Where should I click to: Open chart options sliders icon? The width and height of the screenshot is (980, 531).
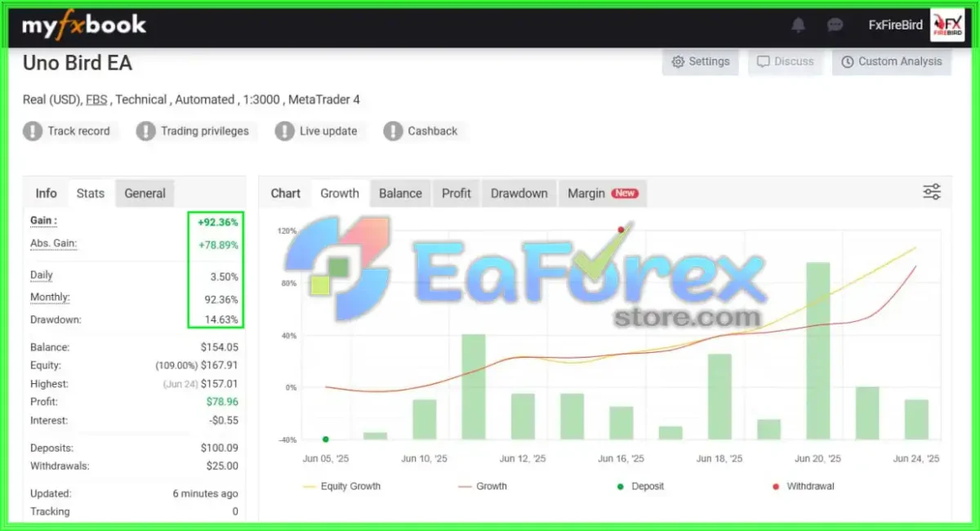tap(932, 192)
